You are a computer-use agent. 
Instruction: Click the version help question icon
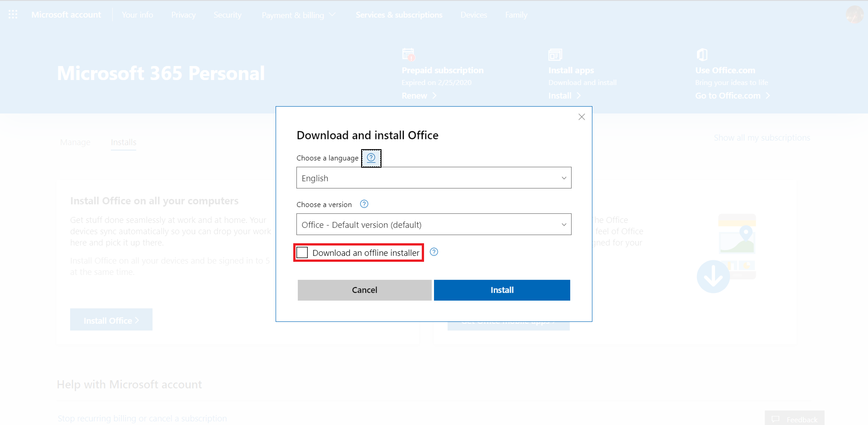pos(364,204)
